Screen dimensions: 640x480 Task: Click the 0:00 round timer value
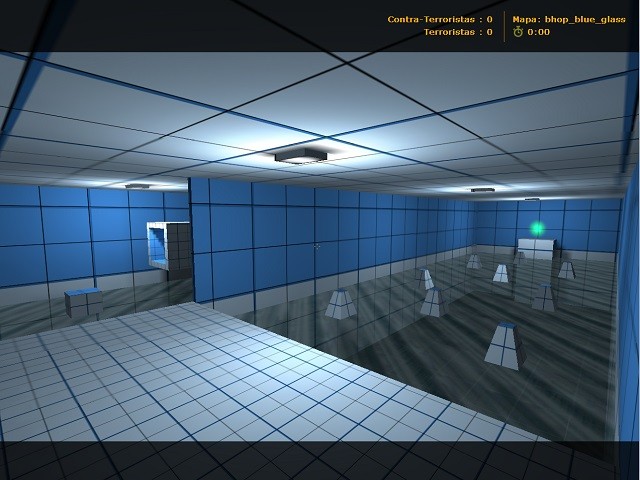[x=538, y=32]
